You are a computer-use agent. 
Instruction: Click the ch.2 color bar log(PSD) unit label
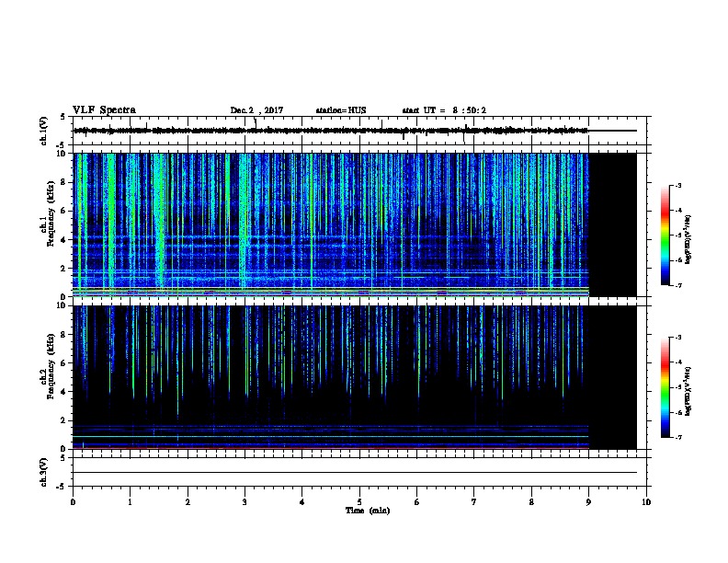[688, 391]
